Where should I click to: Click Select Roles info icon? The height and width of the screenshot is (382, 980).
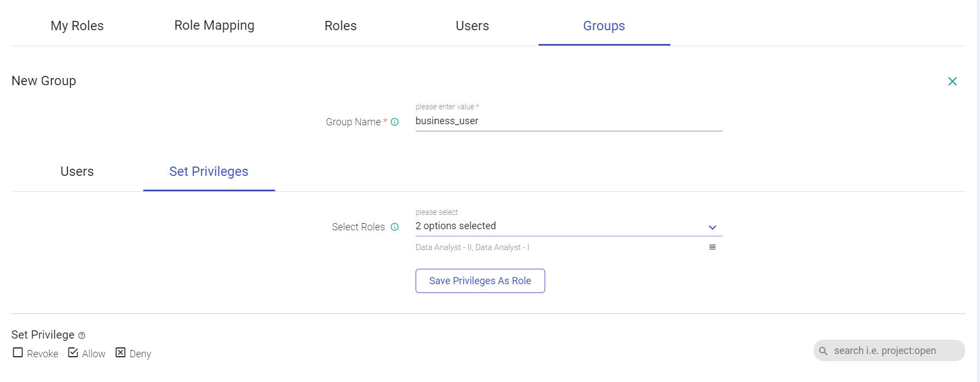pos(395,227)
